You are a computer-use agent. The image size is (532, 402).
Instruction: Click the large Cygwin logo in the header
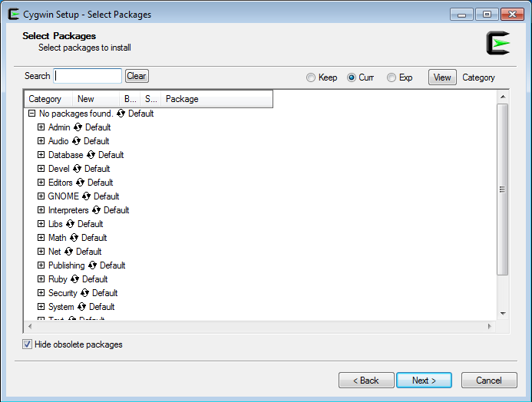pos(498,43)
